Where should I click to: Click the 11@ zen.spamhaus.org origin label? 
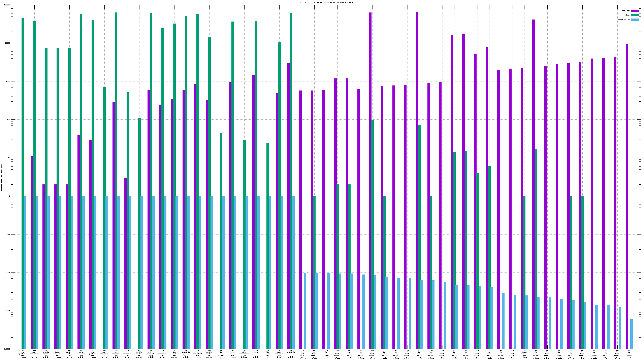click(34, 354)
